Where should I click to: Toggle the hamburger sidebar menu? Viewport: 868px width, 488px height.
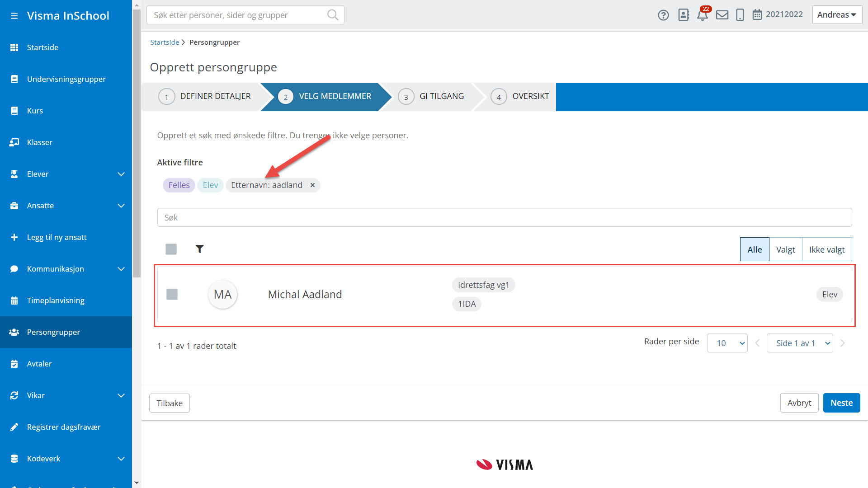(x=14, y=16)
